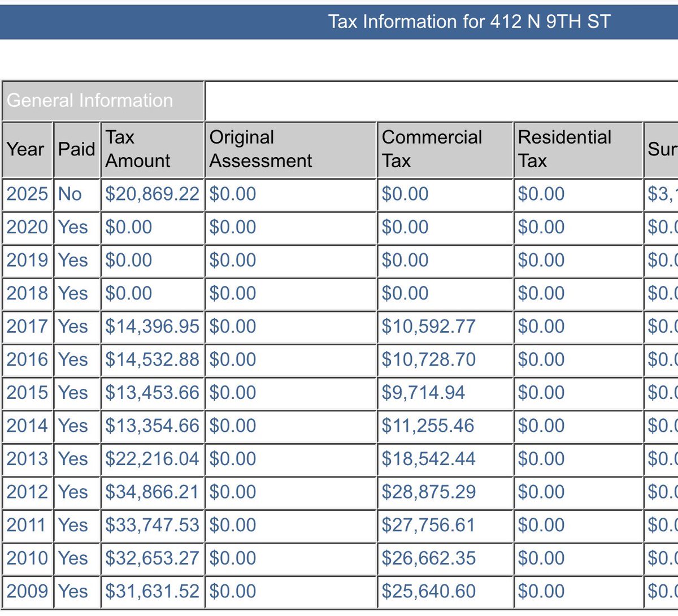Click tax amount $13,354.66
Image resolution: width=678 pixels, height=616 pixels.
[x=153, y=426]
